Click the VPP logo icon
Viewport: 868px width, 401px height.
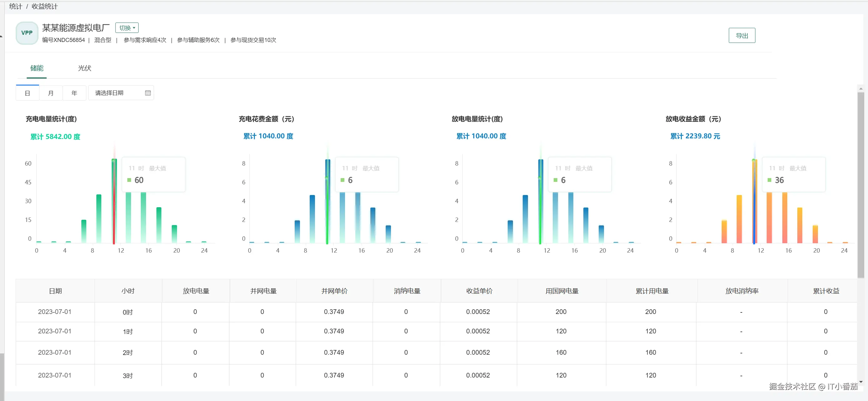(27, 33)
